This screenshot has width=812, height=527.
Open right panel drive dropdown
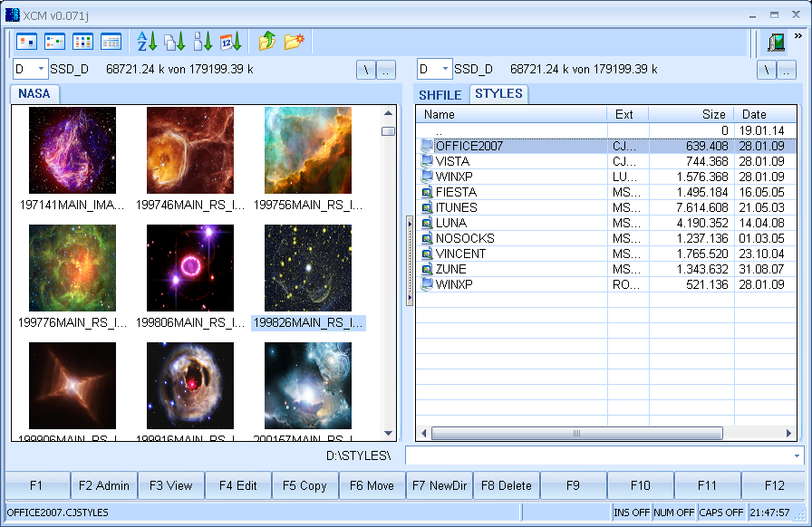(x=444, y=69)
